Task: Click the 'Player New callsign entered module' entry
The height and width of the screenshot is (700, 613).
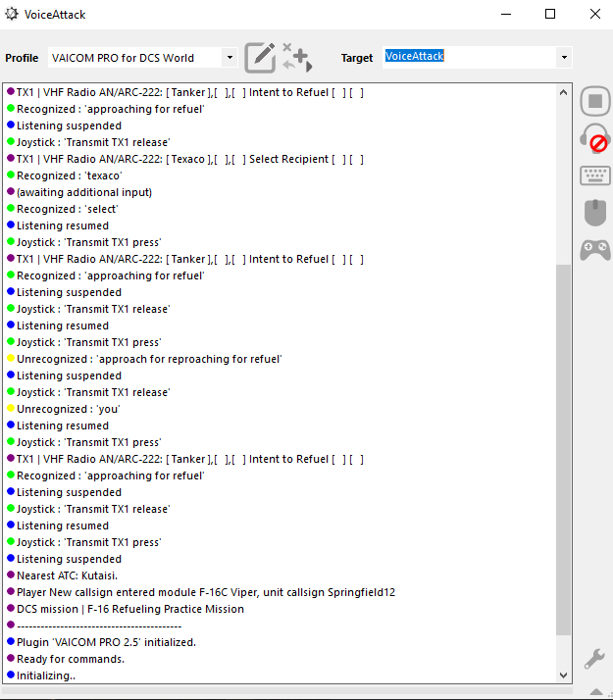Action: 201,592
